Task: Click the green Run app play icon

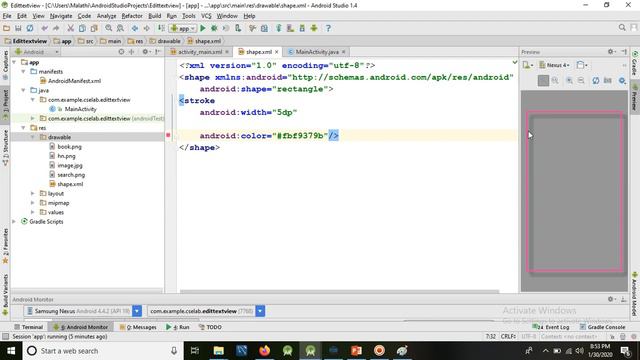Action: 203,28
